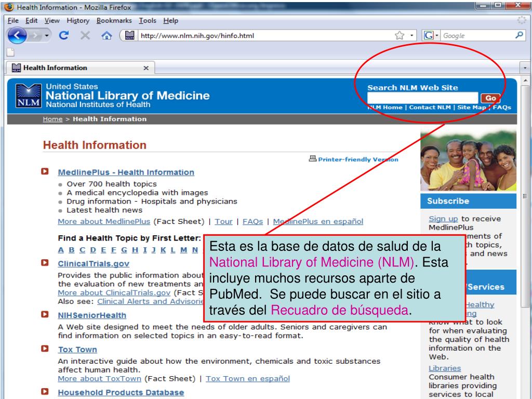Image resolution: width=532 pixels, height=399 pixels.
Task: Click the NLM logo in the site banner
Action: pos(29,96)
